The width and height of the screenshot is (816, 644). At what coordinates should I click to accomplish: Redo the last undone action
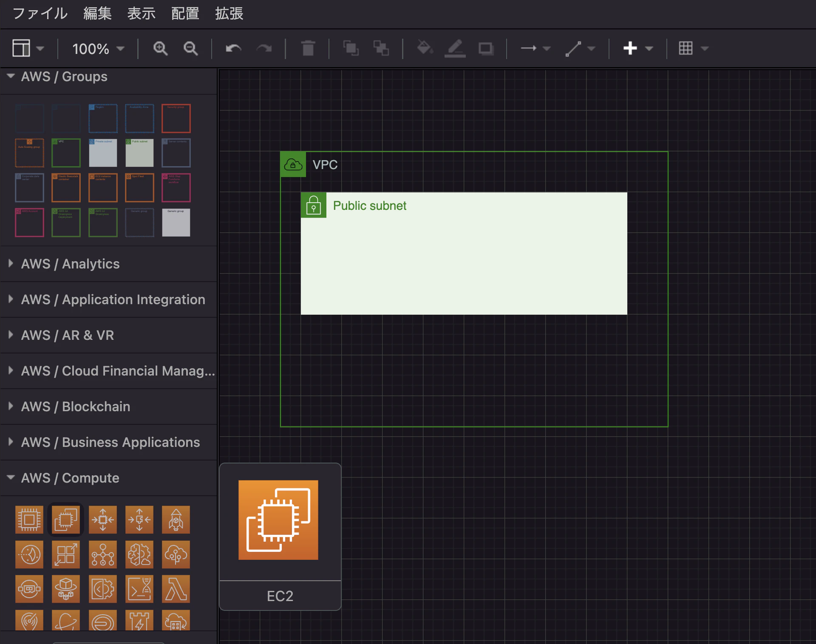click(264, 48)
